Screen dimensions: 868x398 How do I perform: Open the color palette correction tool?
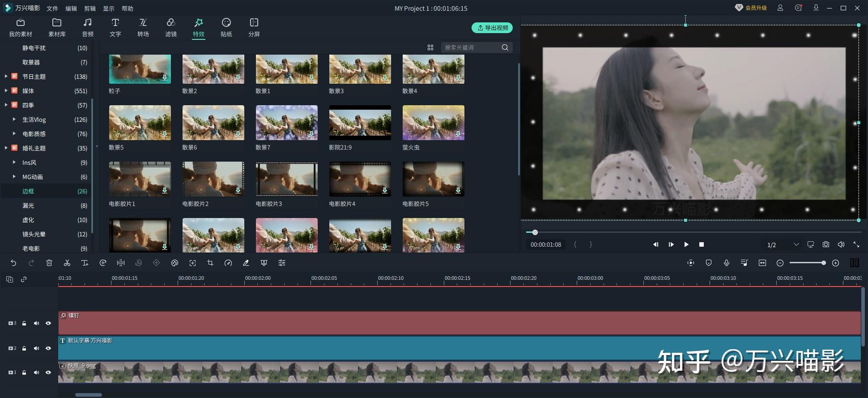[x=174, y=263]
